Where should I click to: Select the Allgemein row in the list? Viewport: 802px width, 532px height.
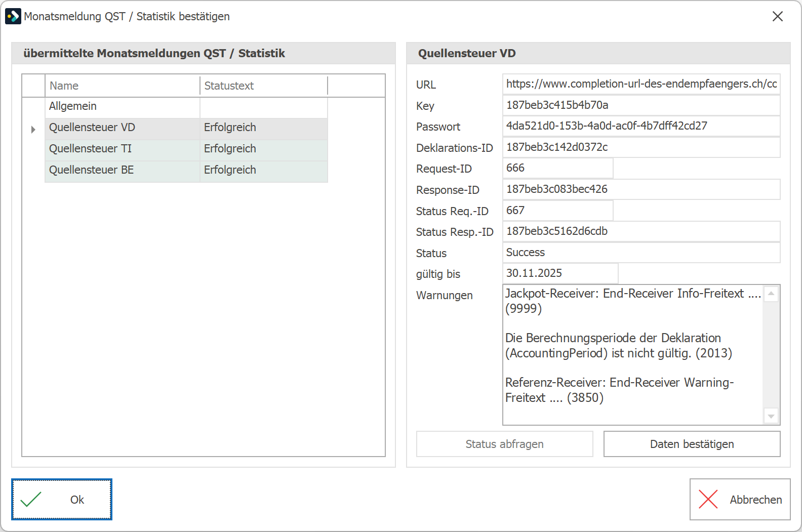click(x=186, y=107)
